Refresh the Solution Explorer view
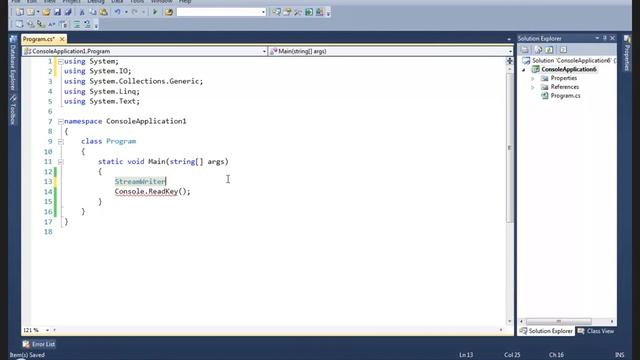Image resolution: width=640 pixels, height=360 pixels. [x=549, y=50]
